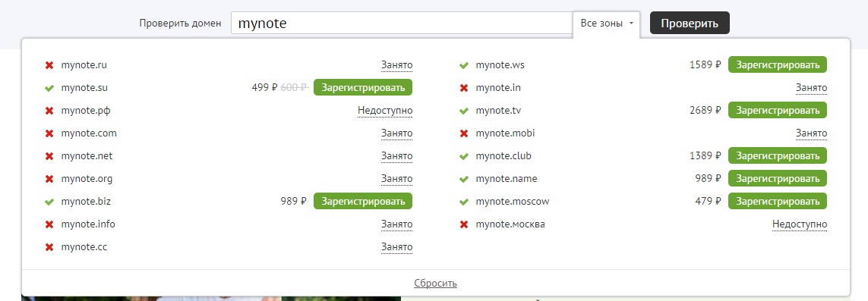Click the red cross icon beside mynote.com
This screenshot has height=301, width=868.
pos(49,133)
